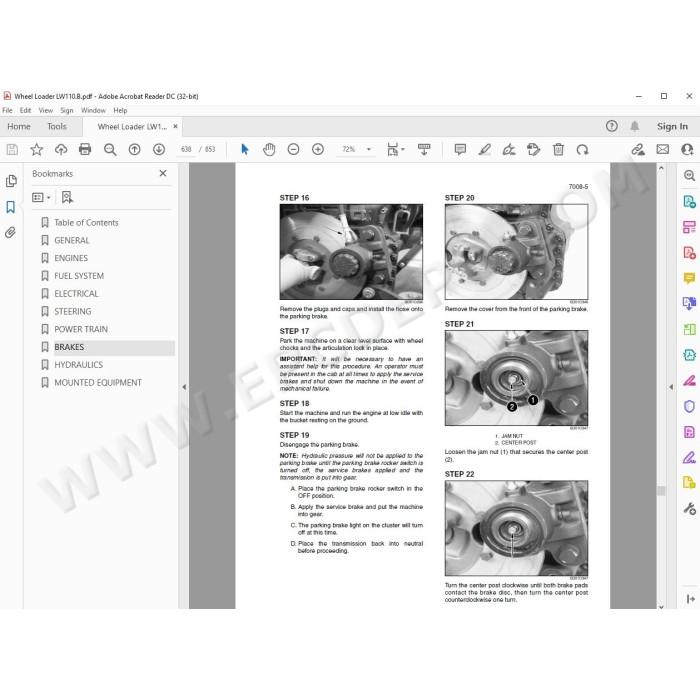700x700 pixels.
Task: Click the scrolling mode keyboard icon
Action: 424,149
